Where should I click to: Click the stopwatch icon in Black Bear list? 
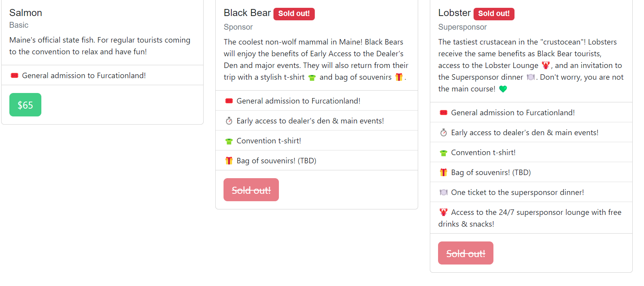229,121
